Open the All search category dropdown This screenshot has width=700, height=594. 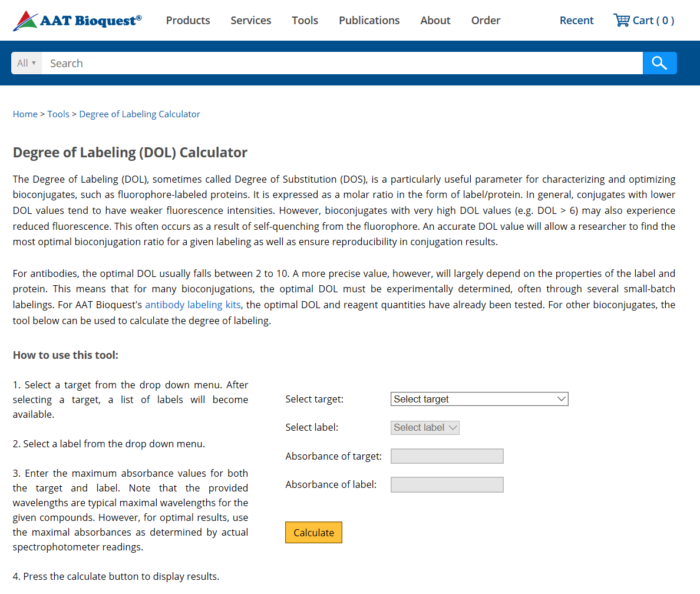(x=27, y=63)
